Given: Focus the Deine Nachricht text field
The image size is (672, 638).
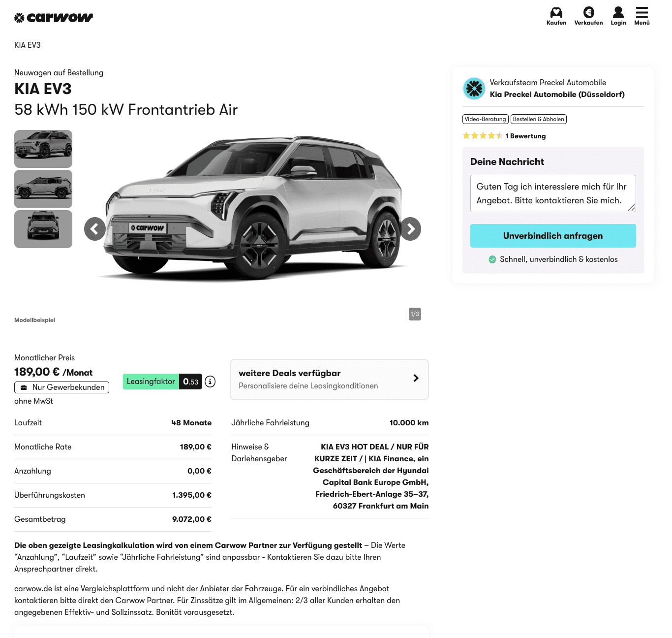Looking at the screenshot, I should (x=553, y=193).
